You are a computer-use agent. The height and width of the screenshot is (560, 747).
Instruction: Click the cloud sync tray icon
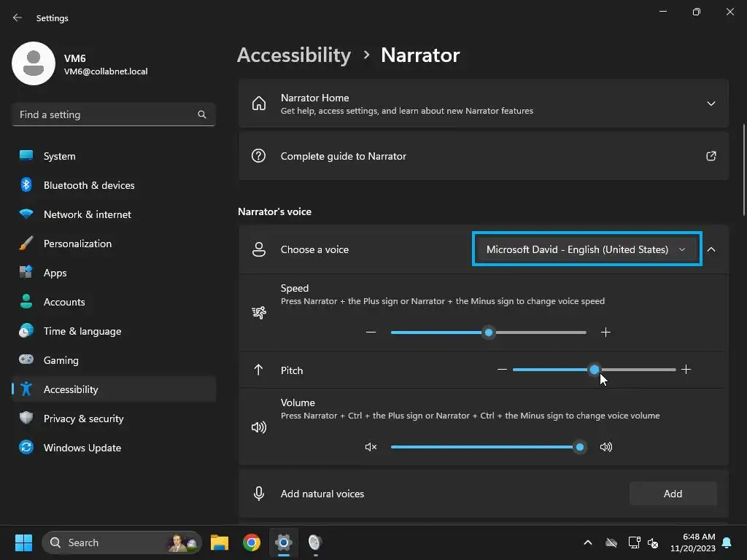pyautogui.click(x=611, y=542)
